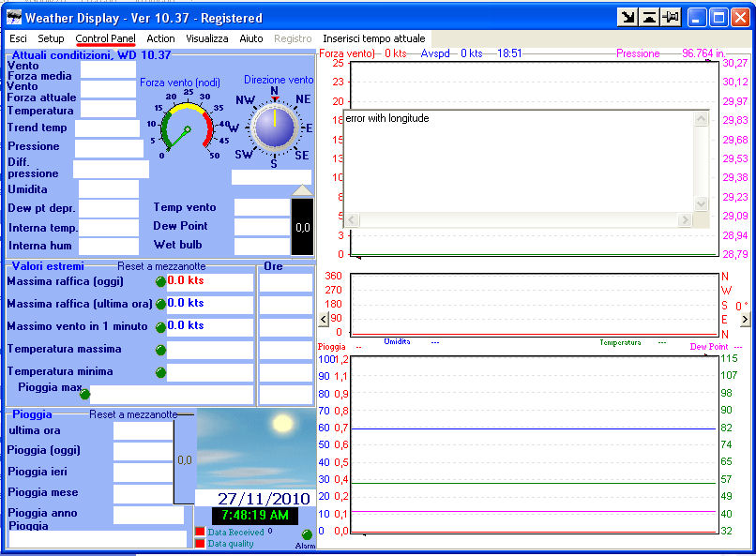Click 'Reset a mezzanotte' in Pioggia section
Screen dimensions: 756x556
click(133, 414)
